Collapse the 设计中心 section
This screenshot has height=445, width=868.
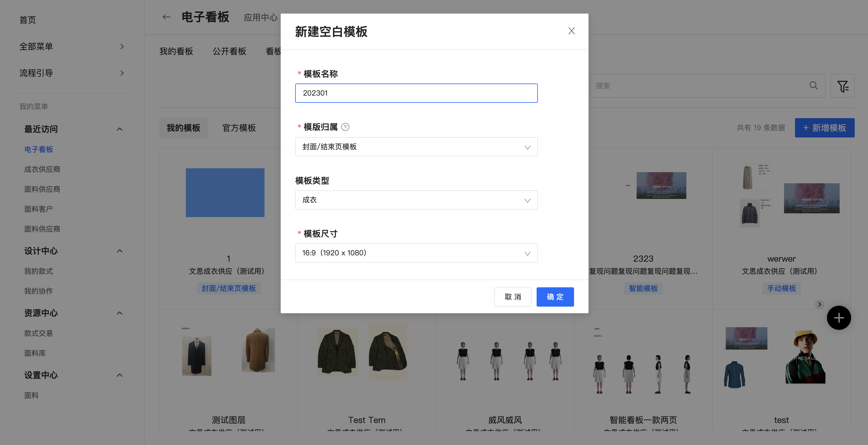pyautogui.click(x=120, y=251)
